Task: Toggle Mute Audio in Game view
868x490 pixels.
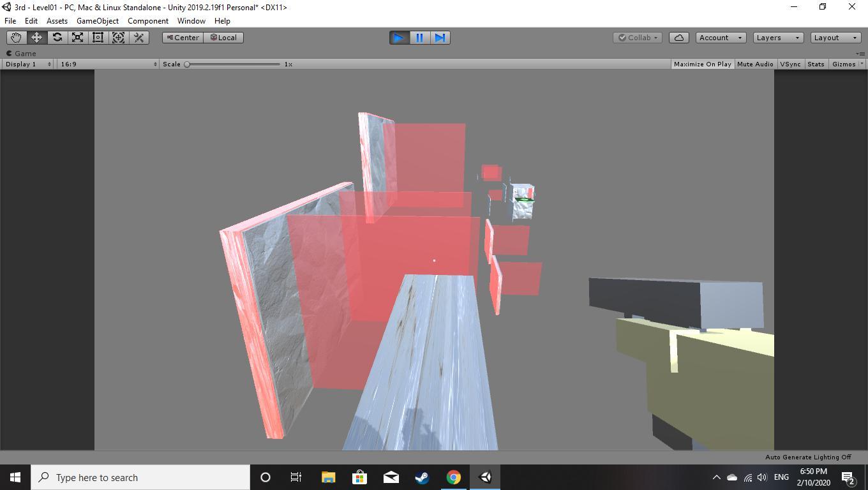Action: coord(755,64)
